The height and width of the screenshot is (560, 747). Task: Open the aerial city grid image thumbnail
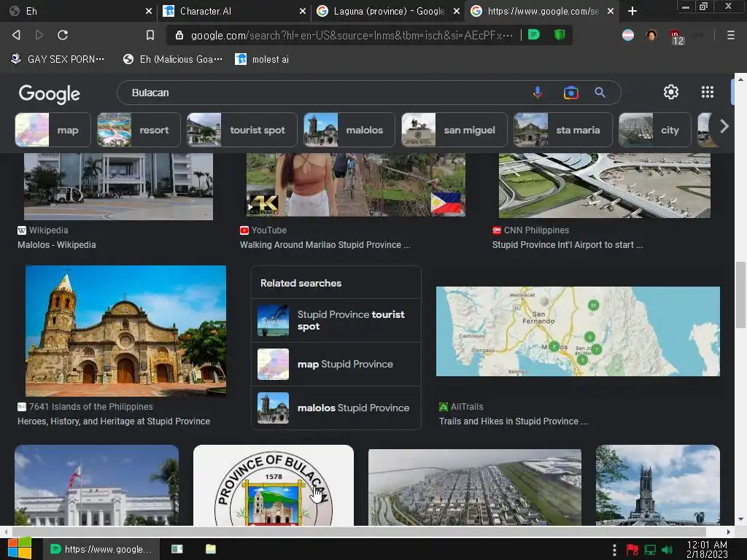tap(474, 487)
